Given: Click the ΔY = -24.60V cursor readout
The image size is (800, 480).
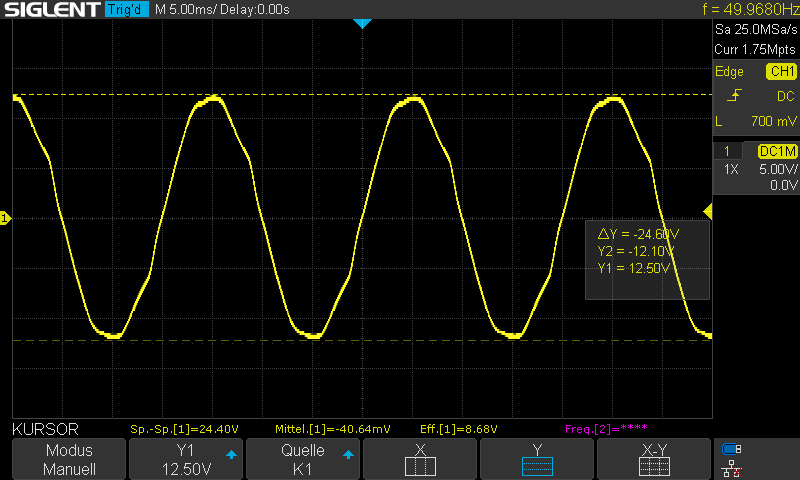Looking at the screenshot, I should (x=638, y=234).
